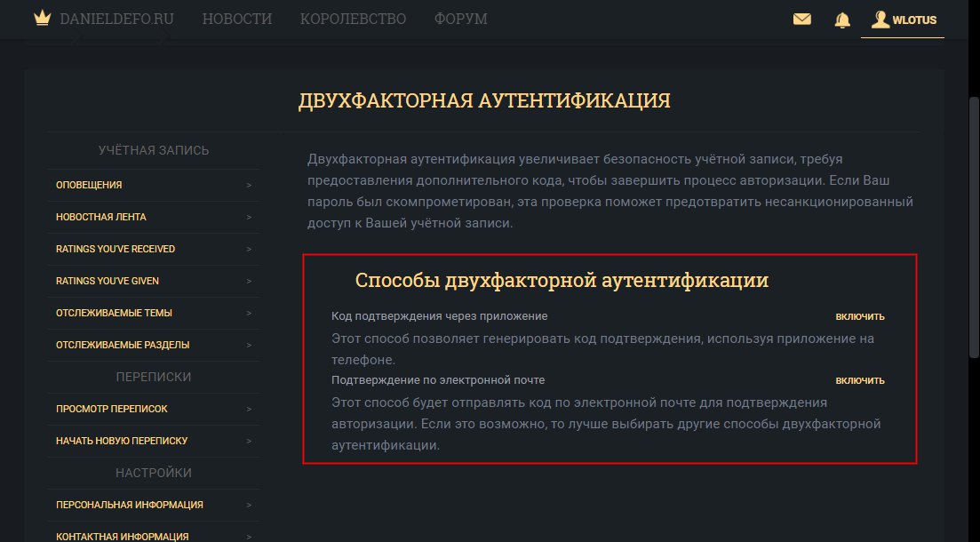Go to DANIELDEFO.RU home link
This screenshot has width=980, height=542.
(117, 19)
